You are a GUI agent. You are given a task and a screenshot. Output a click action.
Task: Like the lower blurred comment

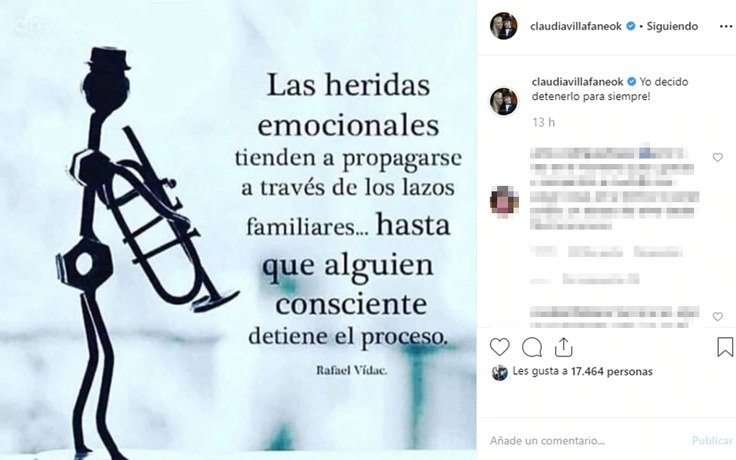(x=718, y=316)
